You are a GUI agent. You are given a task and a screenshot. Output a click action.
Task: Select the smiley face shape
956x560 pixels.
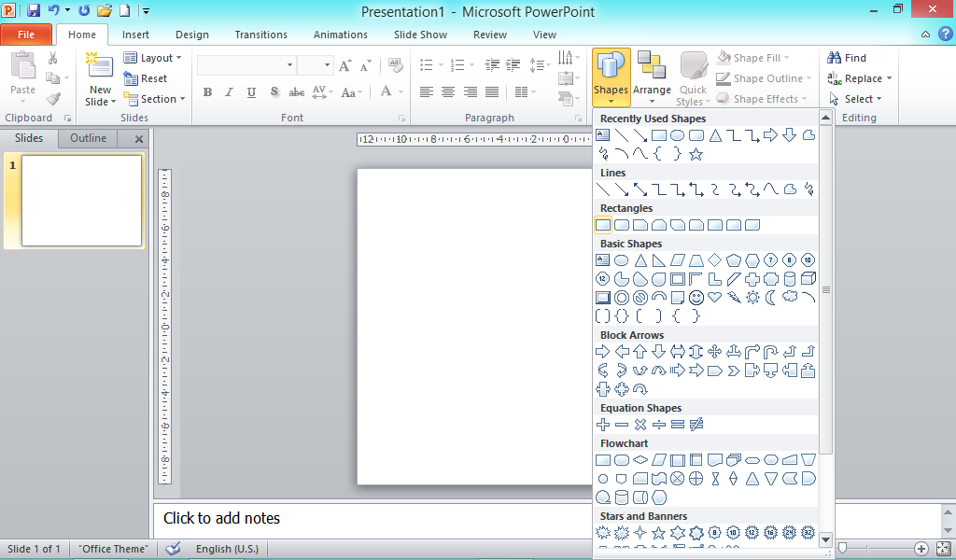point(696,297)
